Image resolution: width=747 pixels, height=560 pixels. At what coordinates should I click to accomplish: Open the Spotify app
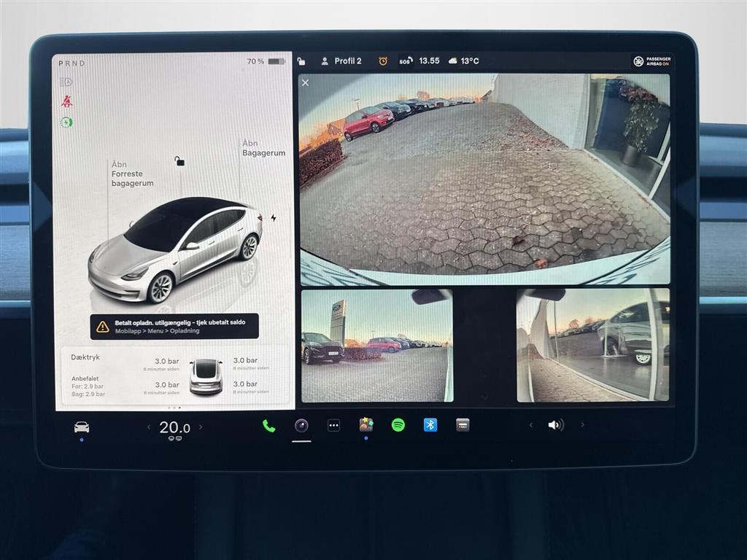click(x=398, y=425)
